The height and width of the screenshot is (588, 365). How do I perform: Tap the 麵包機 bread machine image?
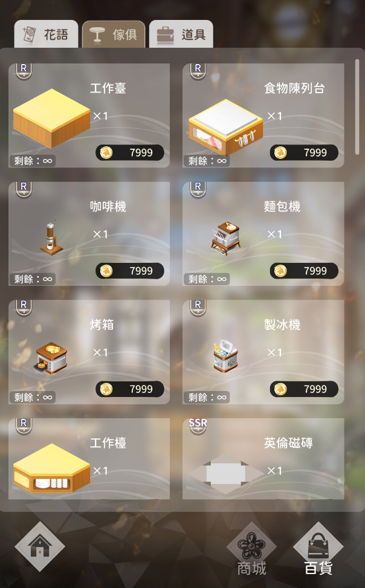(x=225, y=238)
